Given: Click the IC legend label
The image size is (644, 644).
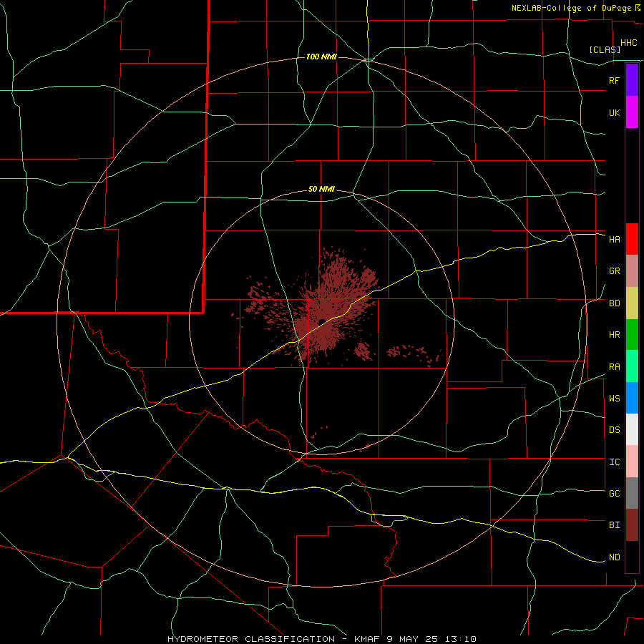Looking at the screenshot, I should tap(614, 462).
